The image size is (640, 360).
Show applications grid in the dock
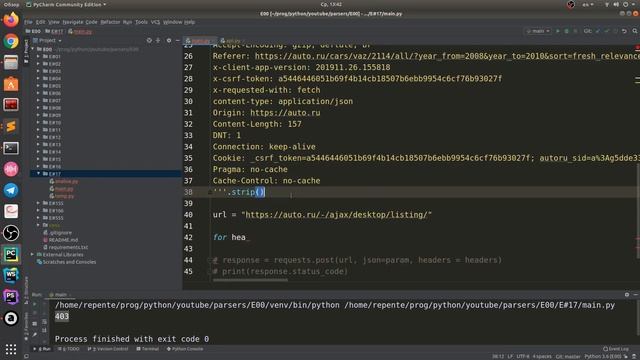point(11,349)
